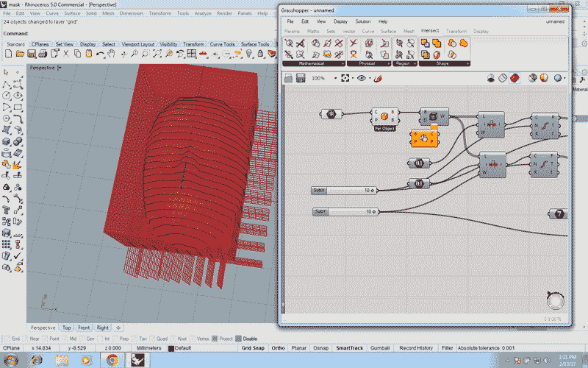This screenshot has height=368, width=588.
Task: Expand the Region group panel in Grasshopper
Action: point(415,64)
